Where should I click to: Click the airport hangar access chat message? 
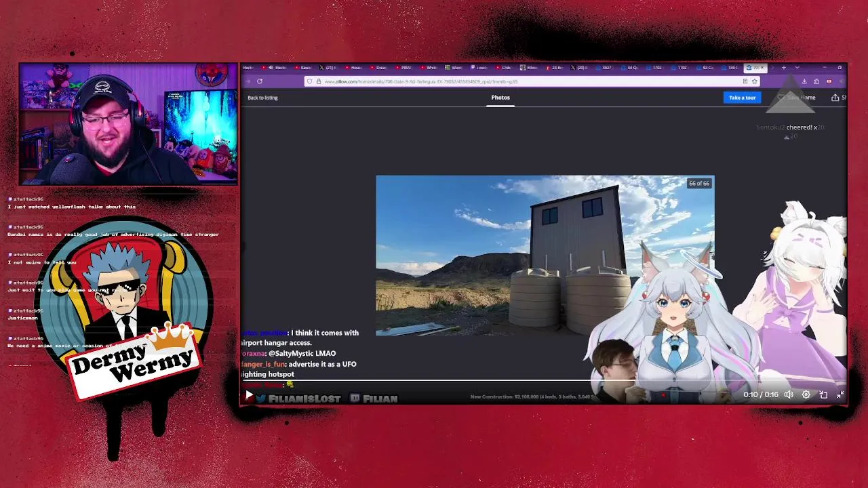[300, 338]
